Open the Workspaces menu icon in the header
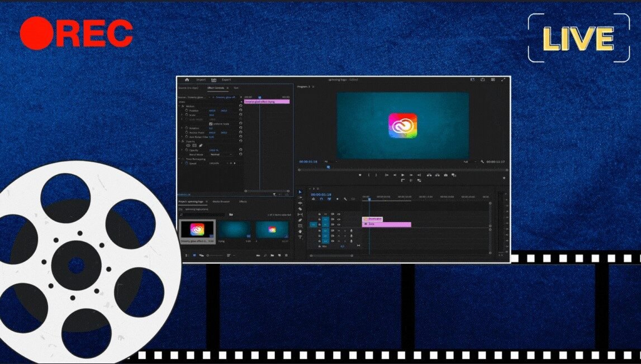 click(473, 80)
